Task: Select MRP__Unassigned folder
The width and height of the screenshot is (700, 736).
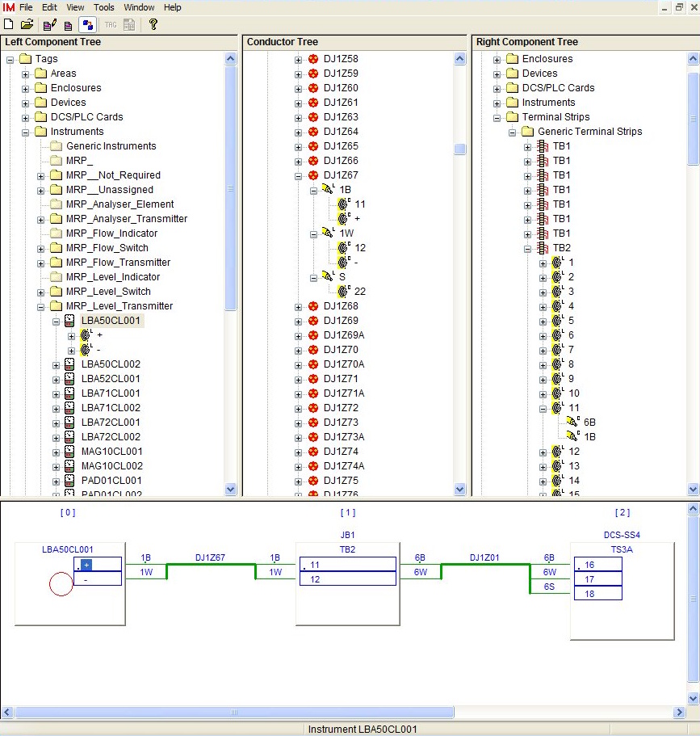Action: [x=109, y=190]
